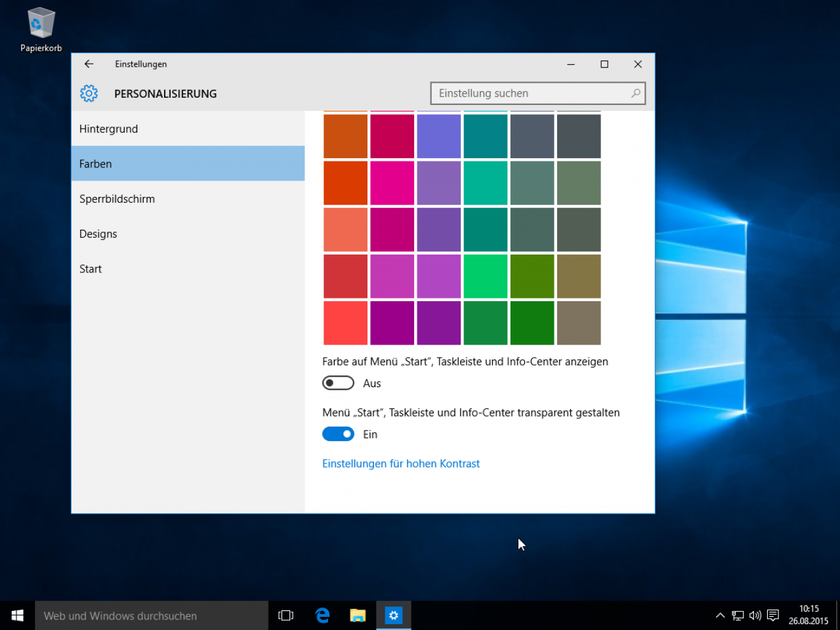Image resolution: width=840 pixels, height=630 pixels.
Task: Click the network icon in system tray
Action: (738, 616)
